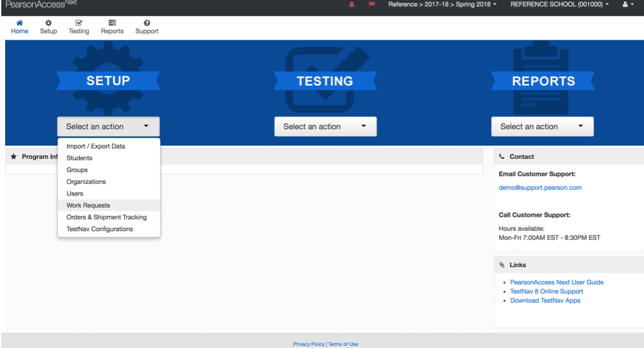Open PearsonAccess Next User Guide link
This screenshot has width=644, height=348.
557,282
